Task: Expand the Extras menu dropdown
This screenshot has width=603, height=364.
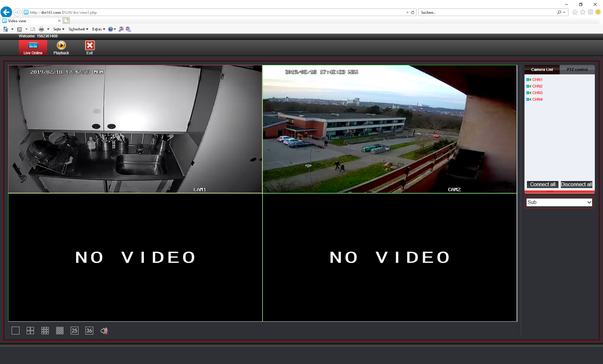Action: click(x=98, y=29)
